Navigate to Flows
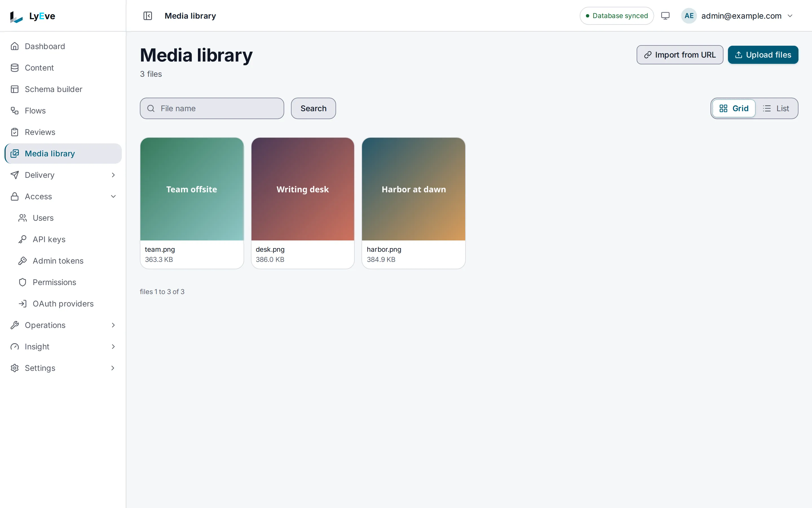812x508 pixels. (63, 111)
